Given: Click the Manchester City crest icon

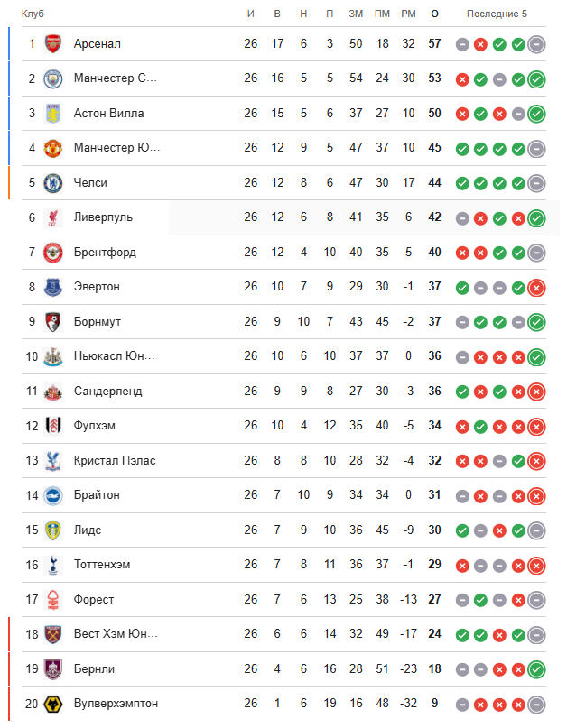Looking at the screenshot, I should [53, 78].
